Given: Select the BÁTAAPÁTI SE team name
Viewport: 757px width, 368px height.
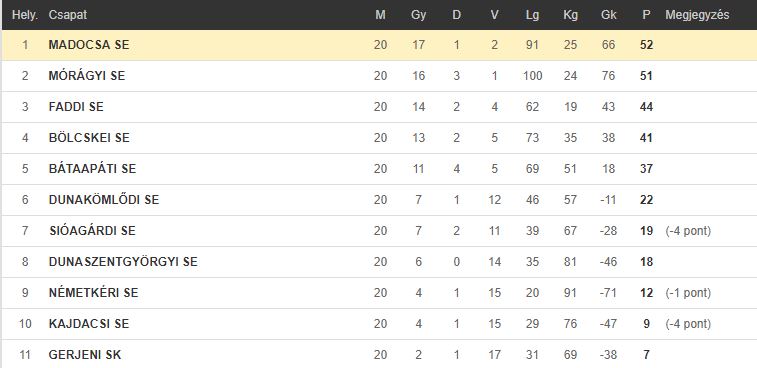Looking at the screenshot, I should [92, 169].
